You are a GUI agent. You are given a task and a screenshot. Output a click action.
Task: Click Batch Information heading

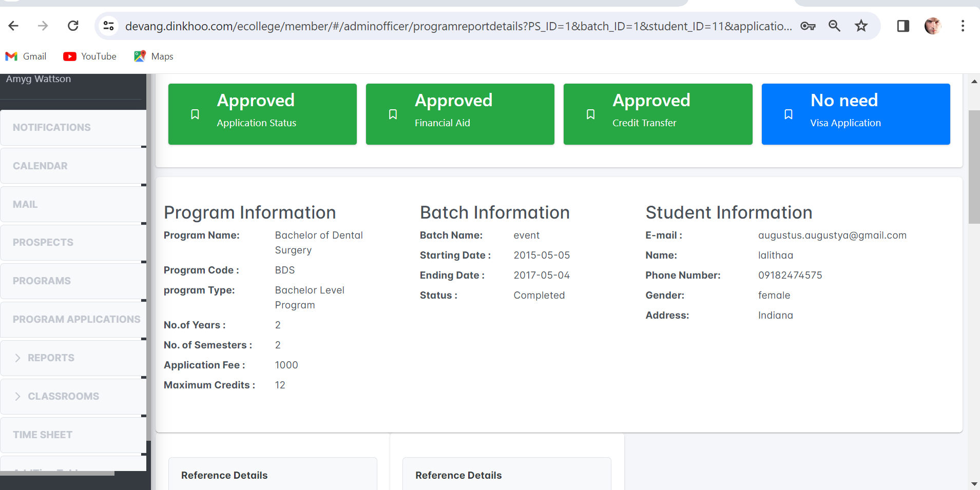(x=495, y=212)
